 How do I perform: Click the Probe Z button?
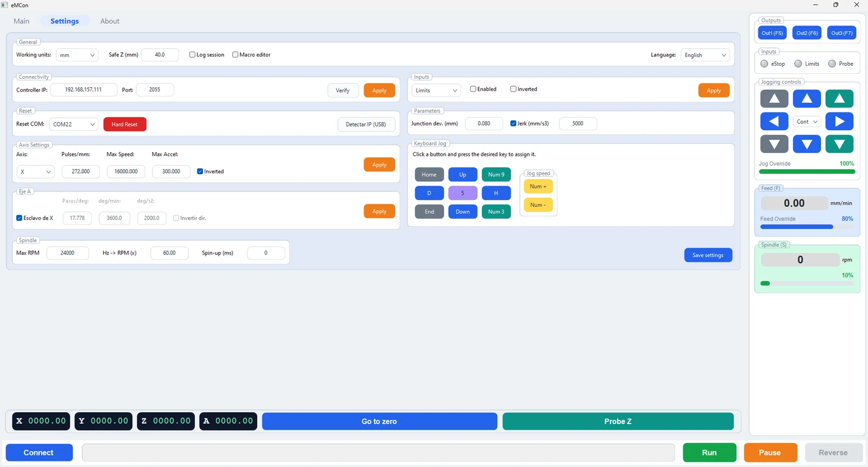(x=618, y=421)
